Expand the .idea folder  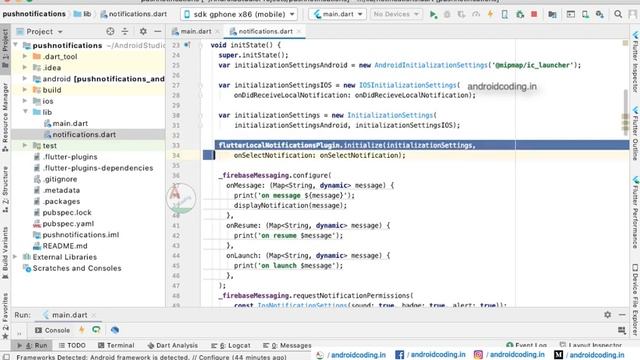pos(25,67)
